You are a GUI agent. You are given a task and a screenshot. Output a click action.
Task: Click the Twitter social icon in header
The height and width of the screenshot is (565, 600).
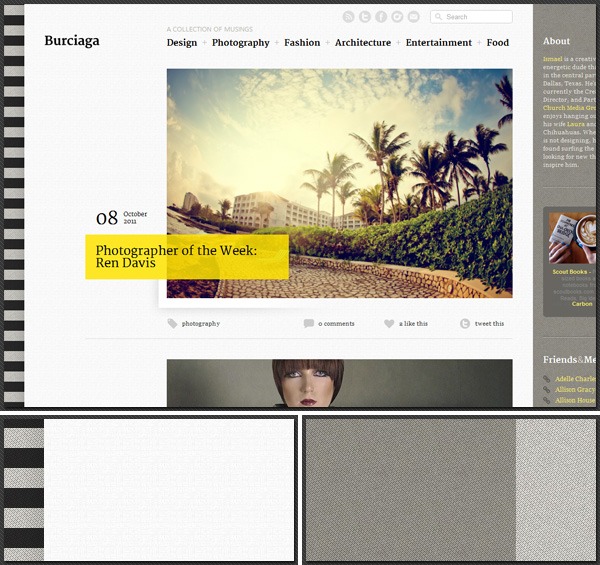(365, 17)
